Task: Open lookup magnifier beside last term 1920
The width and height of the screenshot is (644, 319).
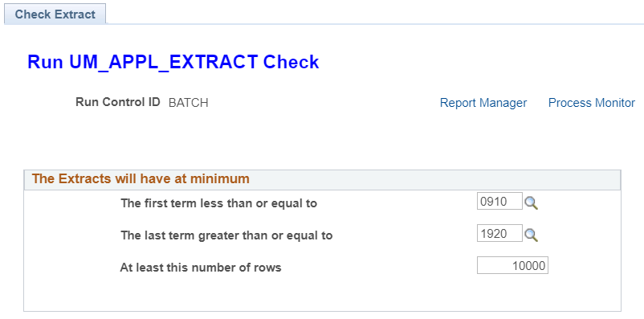Action: [531, 235]
